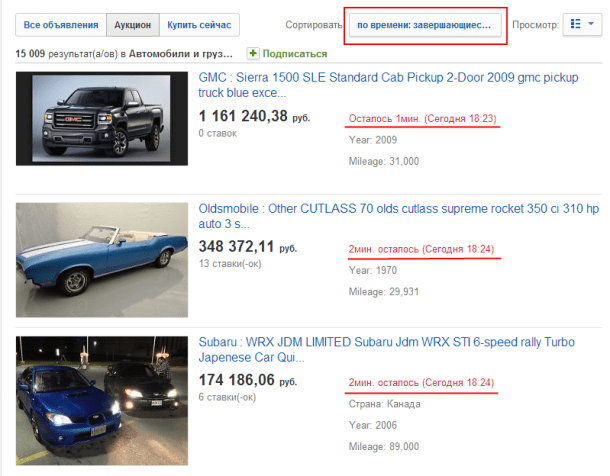This screenshot has width=610, height=476.
Task: Select the Аукцион tab
Action: coord(133,25)
